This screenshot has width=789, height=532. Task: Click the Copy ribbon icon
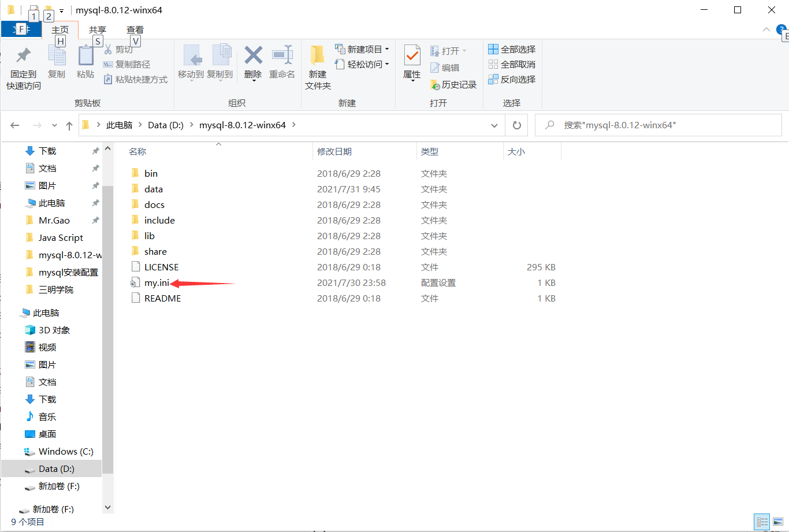(x=57, y=56)
